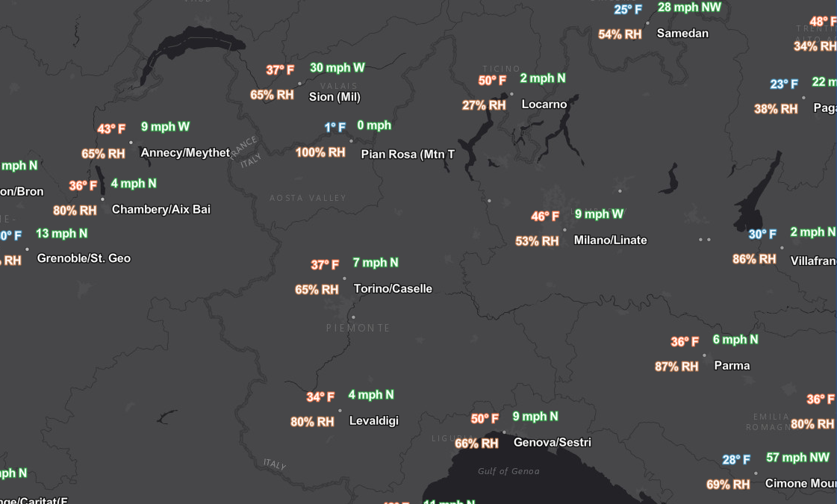
Task: Select Chambery's 36° F temperature
Action: pos(84,186)
